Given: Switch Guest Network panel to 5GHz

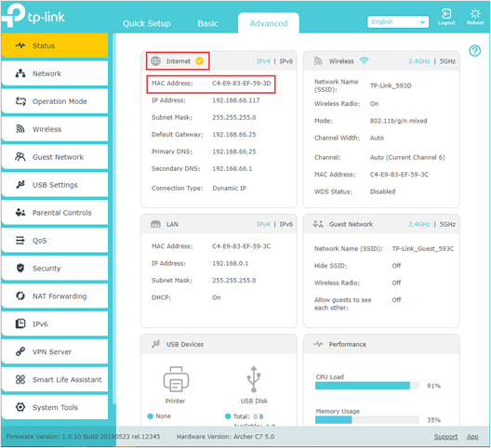Looking at the screenshot, I should click(x=447, y=224).
